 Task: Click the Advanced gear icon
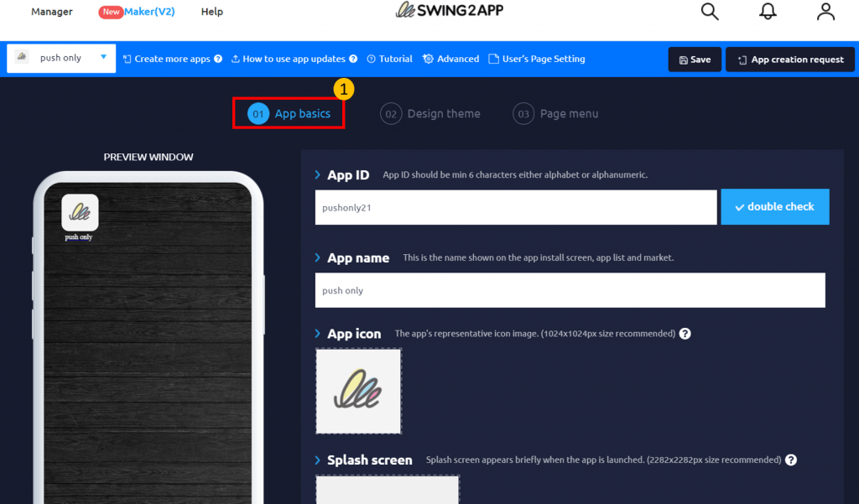[428, 59]
